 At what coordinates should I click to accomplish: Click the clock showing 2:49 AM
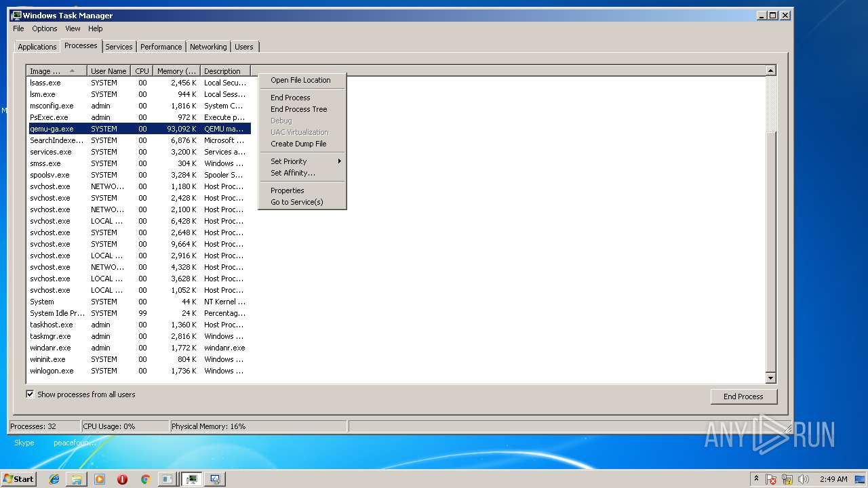(833, 479)
